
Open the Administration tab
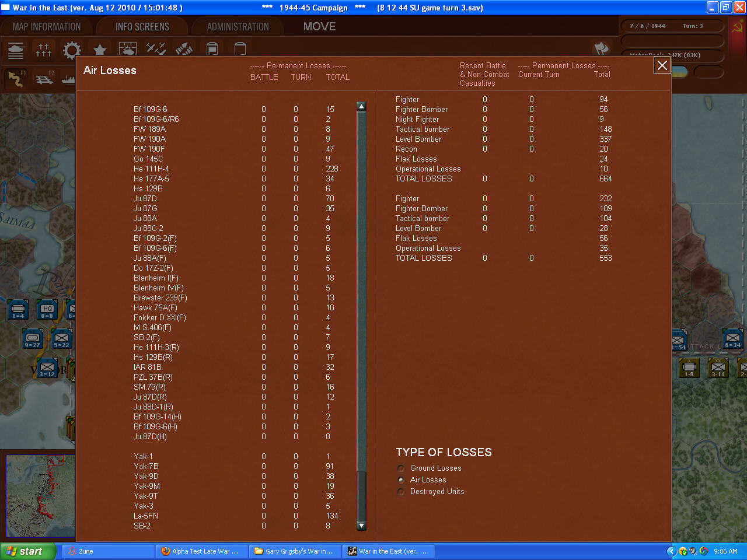[x=238, y=27]
